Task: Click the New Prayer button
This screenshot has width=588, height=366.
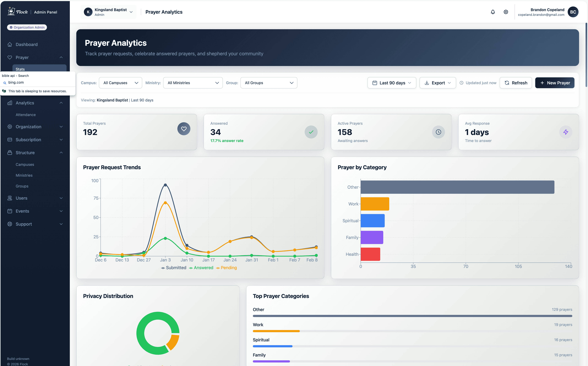Action: coord(555,83)
